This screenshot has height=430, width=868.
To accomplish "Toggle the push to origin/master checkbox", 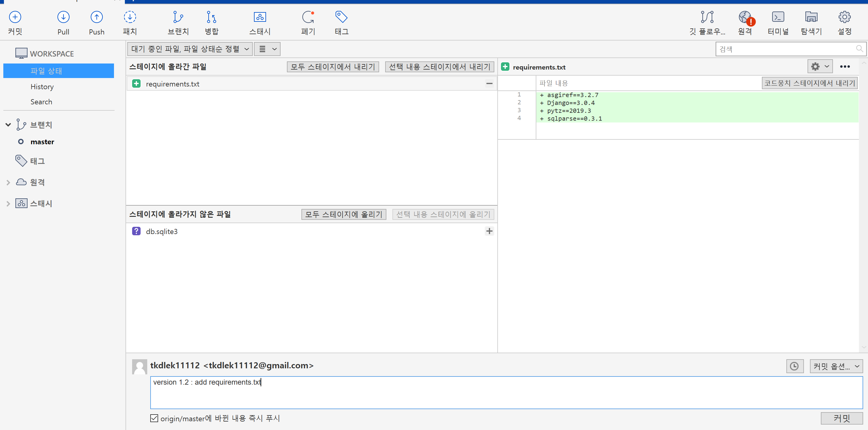I will tap(154, 418).
